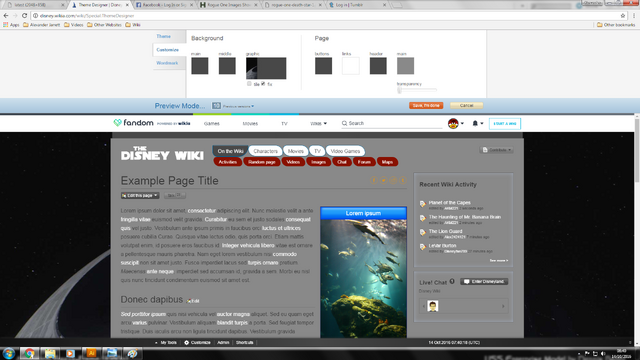Click the Page header color swatch
The height and width of the screenshot is (360, 640).
click(x=378, y=66)
